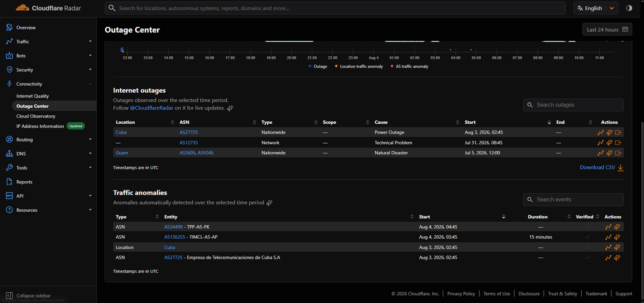
Task: Click export icon in Guam outage row
Action: coord(618,153)
